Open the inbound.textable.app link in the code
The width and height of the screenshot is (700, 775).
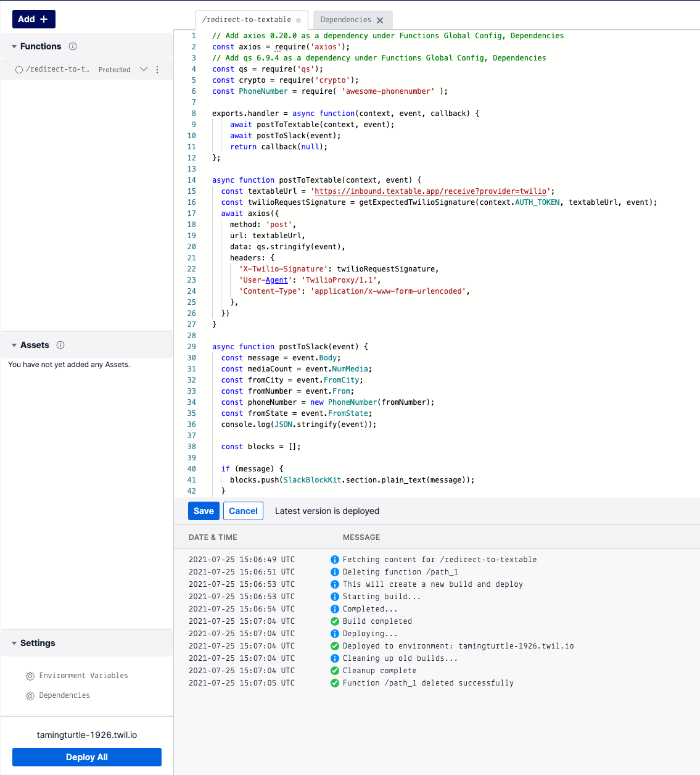tap(430, 191)
